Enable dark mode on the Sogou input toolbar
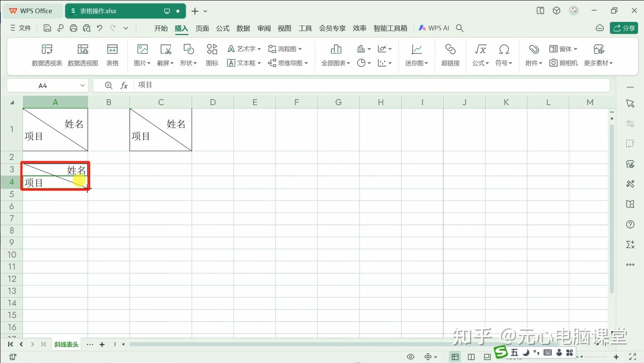This screenshot has width=644, height=363. pyautogui.click(x=526, y=352)
